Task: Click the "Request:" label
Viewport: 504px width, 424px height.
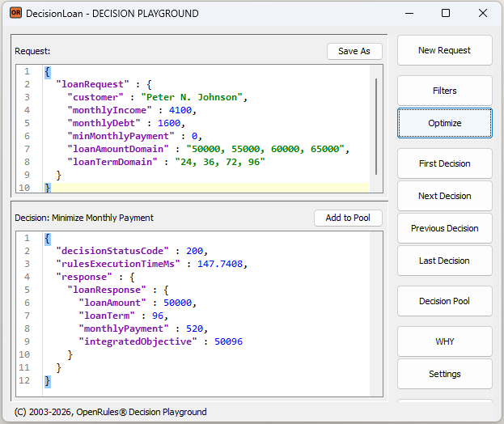Action: [x=32, y=52]
